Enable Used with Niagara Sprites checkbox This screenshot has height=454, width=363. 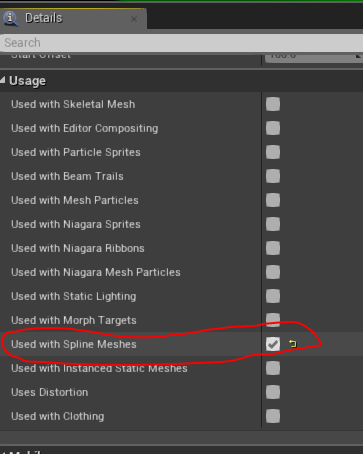coord(273,224)
